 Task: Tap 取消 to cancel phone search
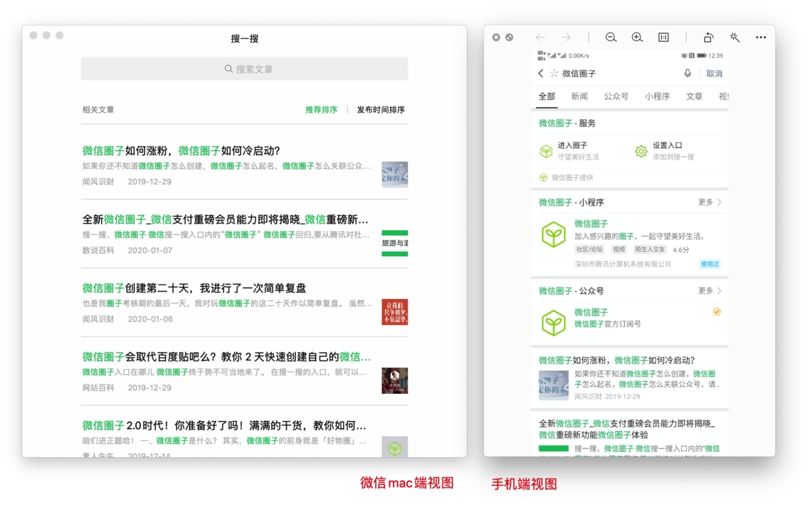click(x=714, y=73)
